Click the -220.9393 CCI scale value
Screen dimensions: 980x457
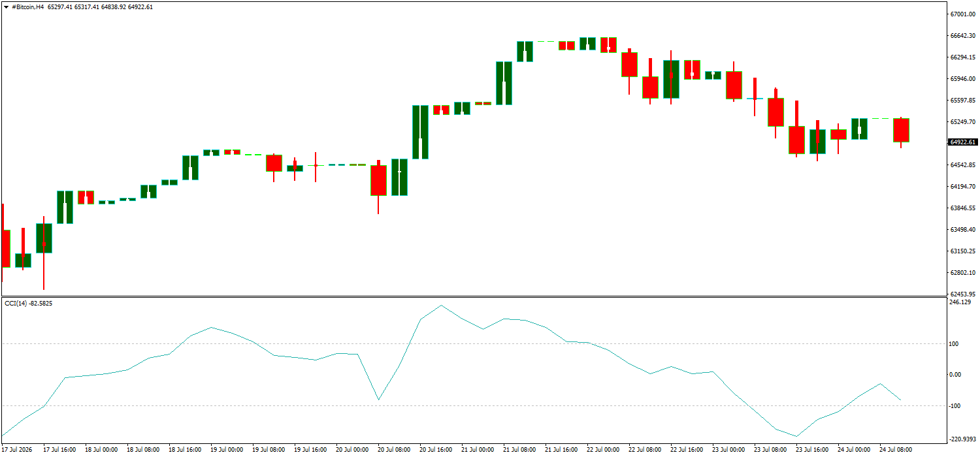(x=962, y=439)
